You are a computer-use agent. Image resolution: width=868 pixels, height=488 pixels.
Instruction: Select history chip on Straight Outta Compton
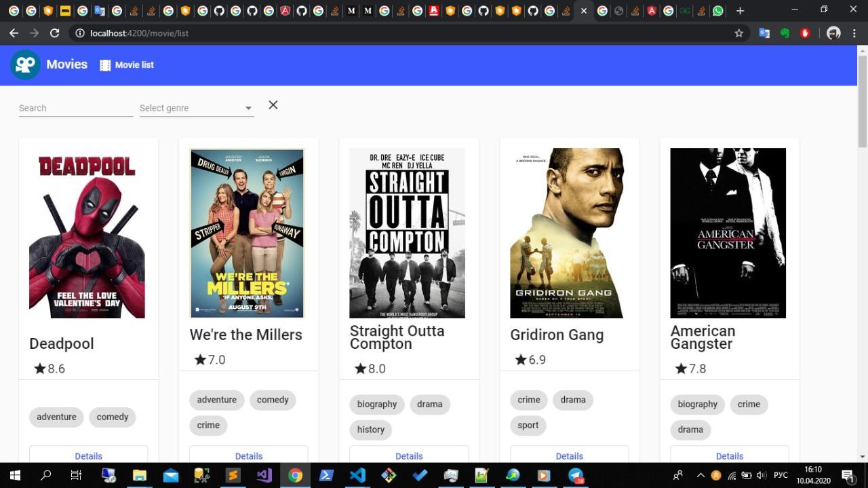pyautogui.click(x=371, y=429)
